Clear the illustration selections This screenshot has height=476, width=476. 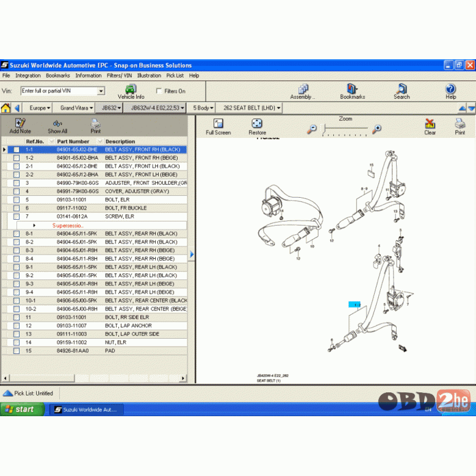point(430,126)
